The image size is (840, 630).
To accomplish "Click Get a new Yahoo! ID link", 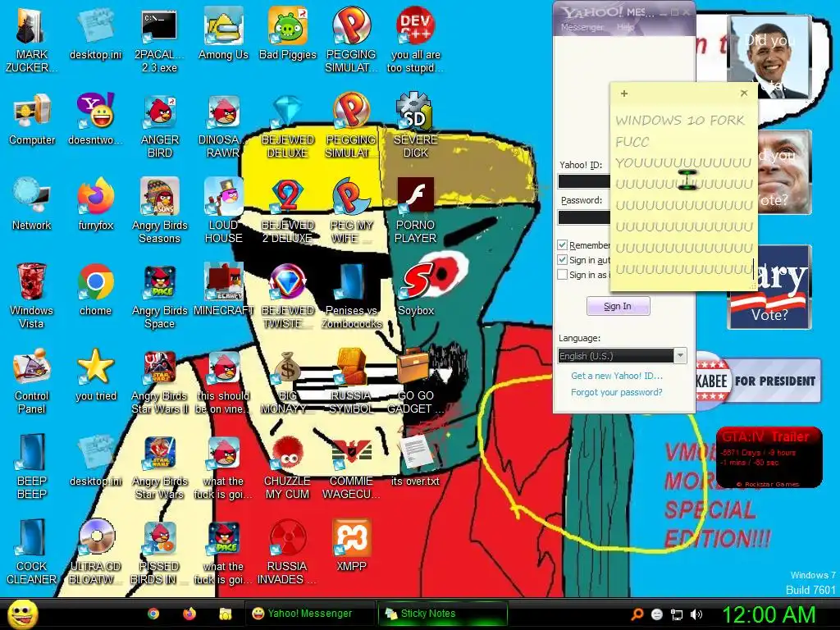I will pos(617,376).
